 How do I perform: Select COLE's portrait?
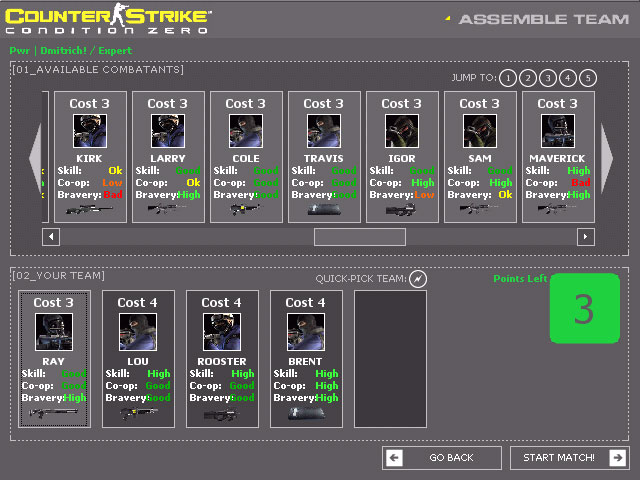[x=246, y=131]
